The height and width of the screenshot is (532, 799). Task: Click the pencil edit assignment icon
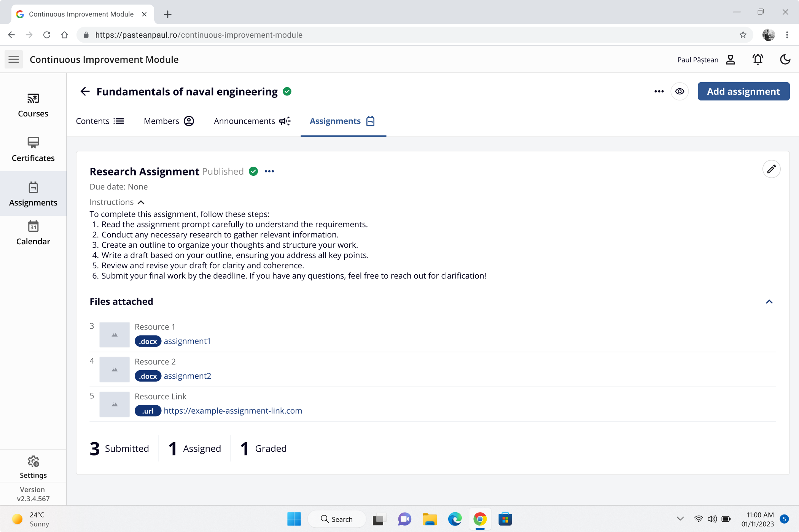[x=771, y=169]
